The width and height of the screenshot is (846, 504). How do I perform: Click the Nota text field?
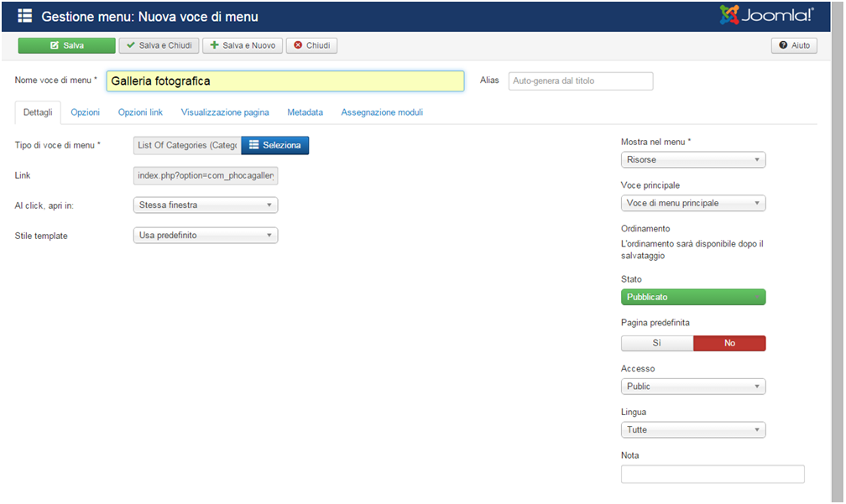tap(712, 474)
